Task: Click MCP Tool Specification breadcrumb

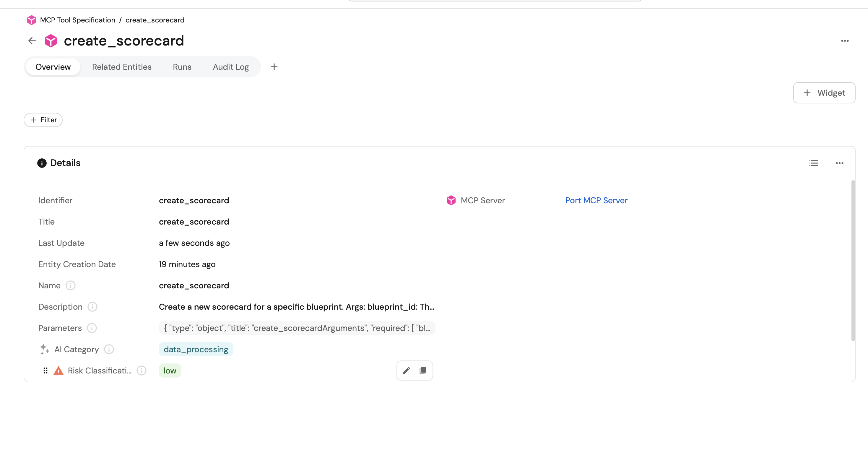Action: [77, 20]
